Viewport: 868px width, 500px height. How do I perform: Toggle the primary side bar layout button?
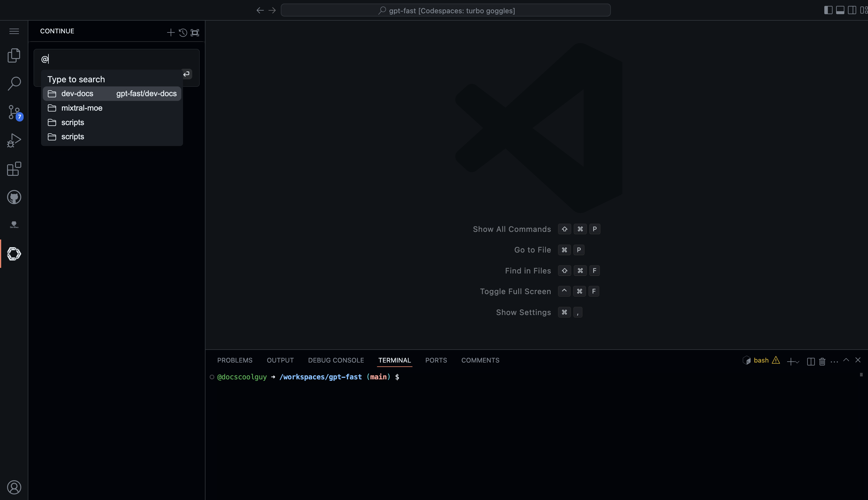click(x=828, y=10)
